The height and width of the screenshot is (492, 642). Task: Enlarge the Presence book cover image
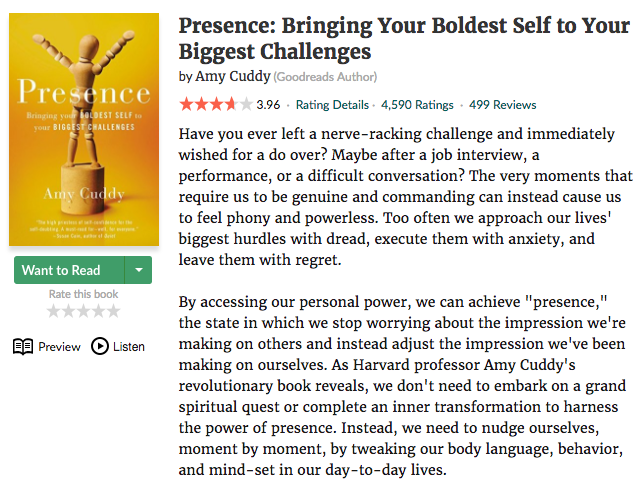(84, 130)
